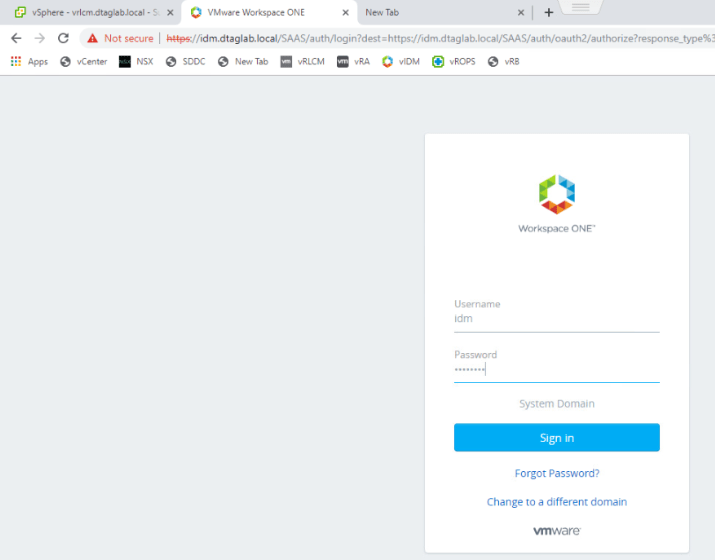Open the vIDM bookmark

click(401, 61)
